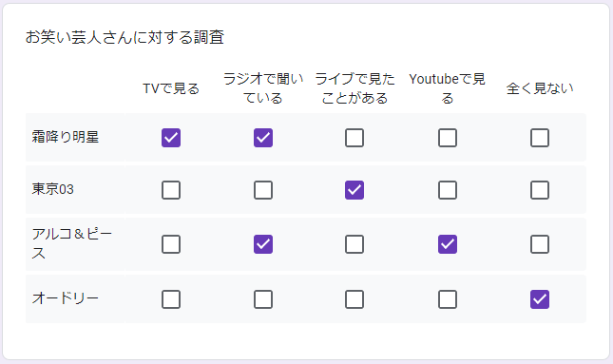Check ライブで見たことがある for 霜降り明星

coord(354,138)
